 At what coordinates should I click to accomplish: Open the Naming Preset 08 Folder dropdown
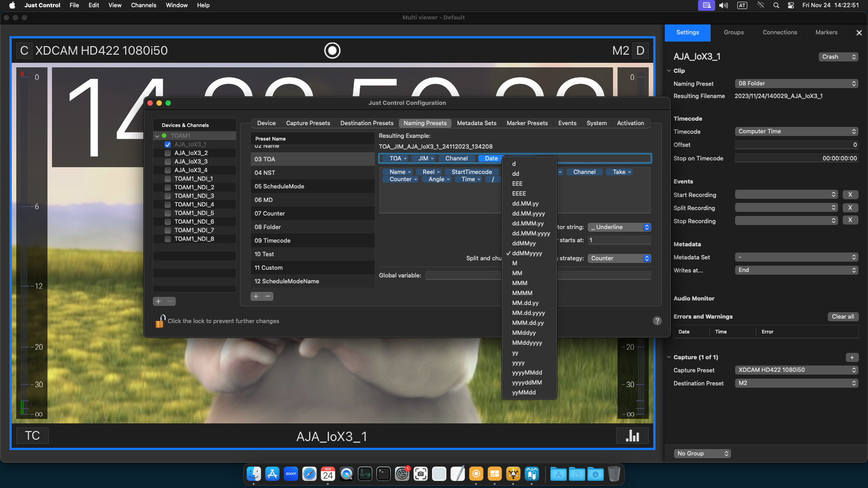797,84
